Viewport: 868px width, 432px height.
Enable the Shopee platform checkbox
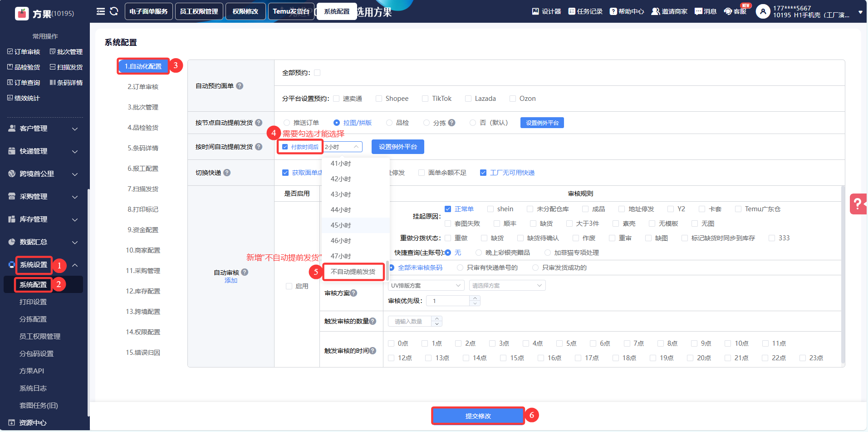pyautogui.click(x=379, y=99)
